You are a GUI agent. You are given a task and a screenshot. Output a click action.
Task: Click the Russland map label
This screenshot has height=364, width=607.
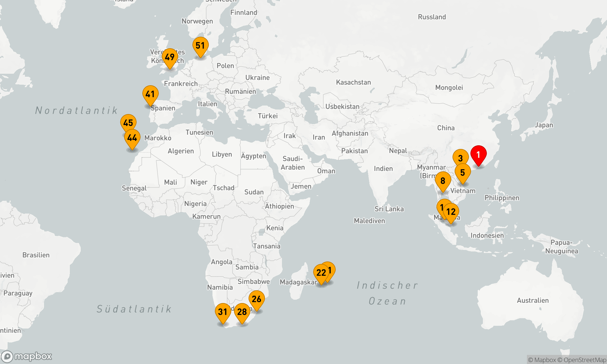432,17
